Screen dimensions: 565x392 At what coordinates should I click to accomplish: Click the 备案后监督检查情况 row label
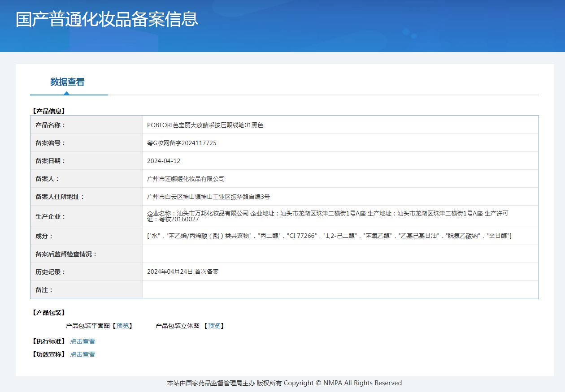(x=66, y=254)
